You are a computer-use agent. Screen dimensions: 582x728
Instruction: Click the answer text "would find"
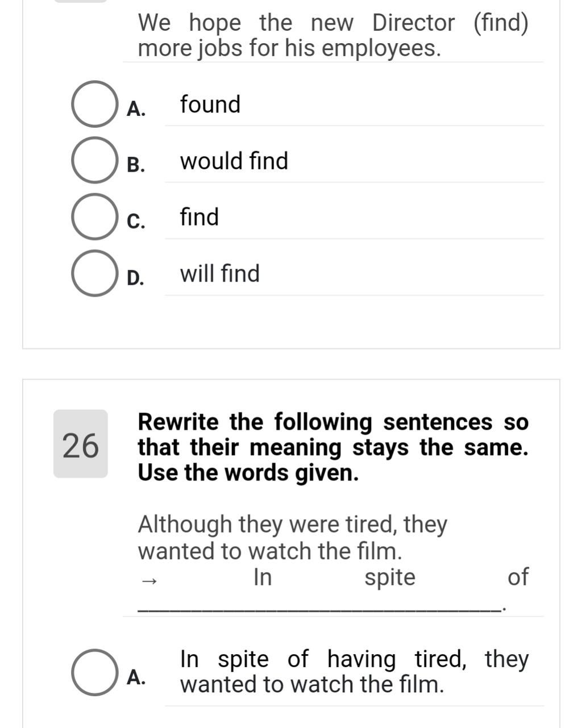pos(234,161)
